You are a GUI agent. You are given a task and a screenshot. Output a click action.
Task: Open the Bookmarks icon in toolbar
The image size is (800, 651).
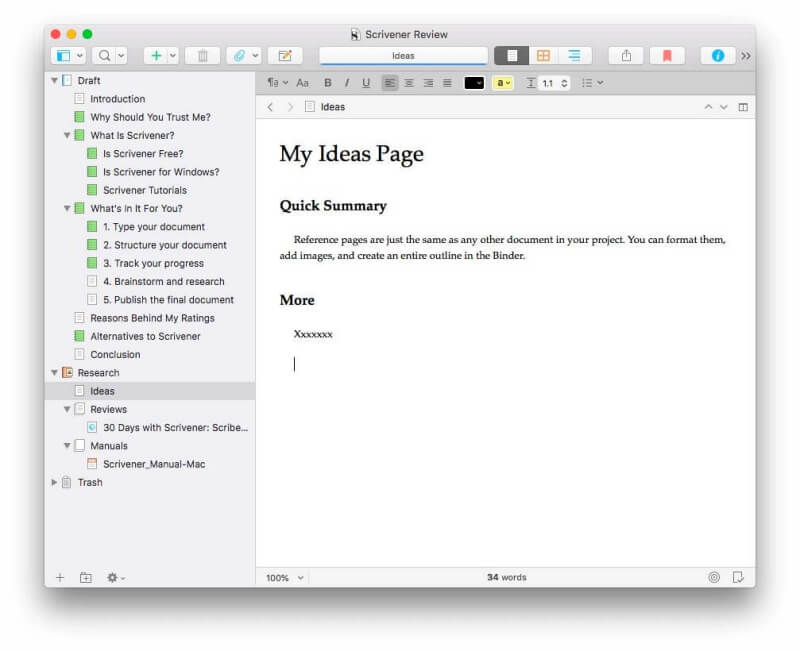pyautogui.click(x=667, y=56)
